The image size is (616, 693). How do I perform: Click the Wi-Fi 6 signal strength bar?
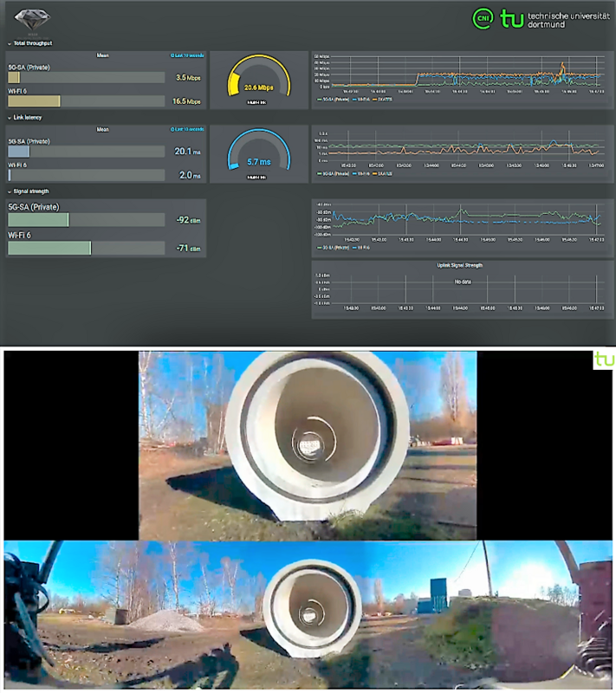pyautogui.click(x=49, y=249)
